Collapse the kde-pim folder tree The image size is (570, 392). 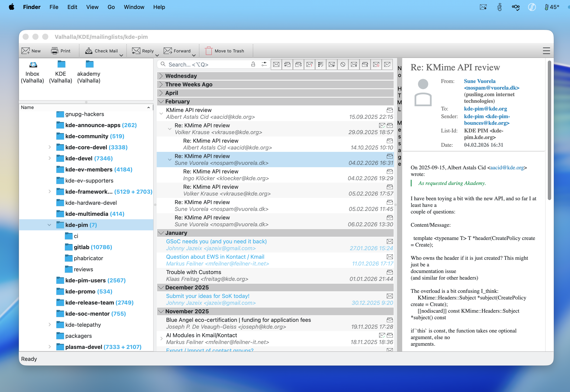point(49,225)
